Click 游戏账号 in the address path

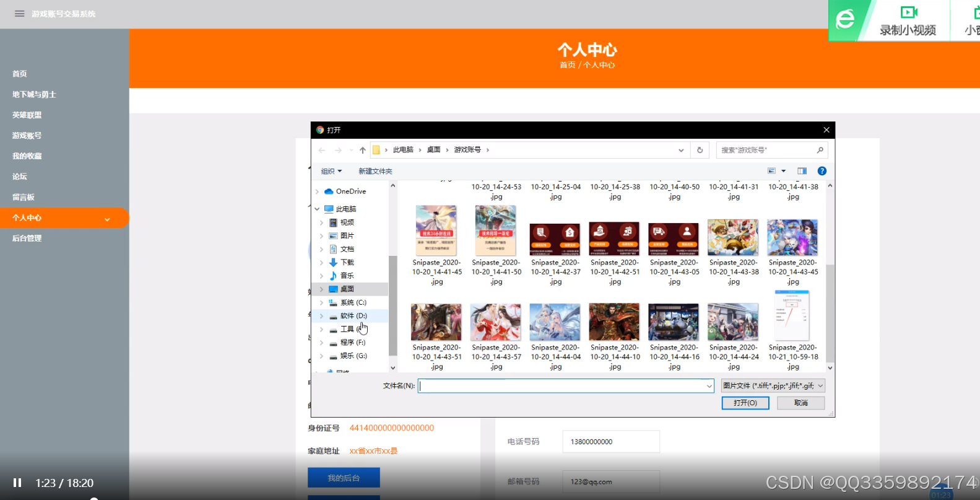click(467, 150)
